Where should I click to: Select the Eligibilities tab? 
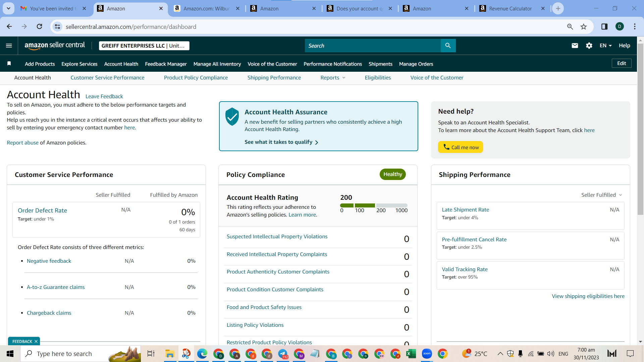pyautogui.click(x=378, y=78)
